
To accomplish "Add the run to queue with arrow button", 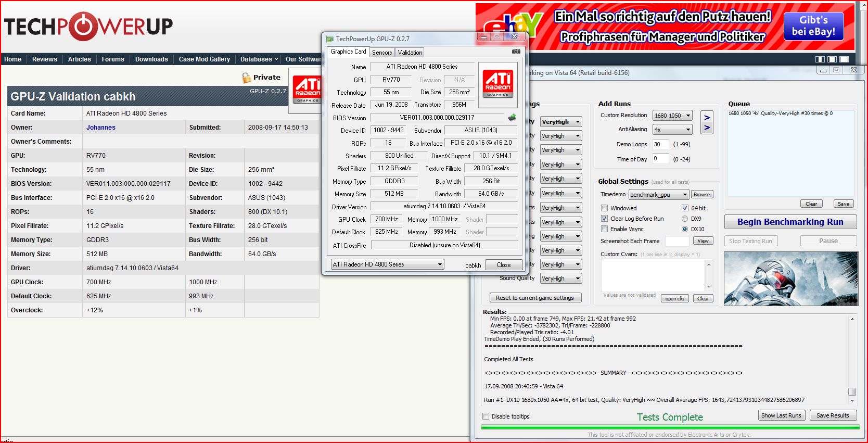I will tap(707, 122).
